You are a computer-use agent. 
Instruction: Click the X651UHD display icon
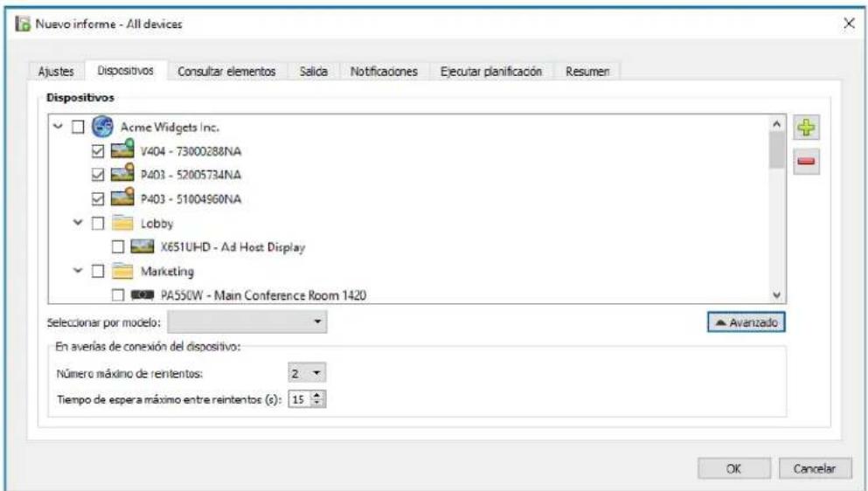[142, 246]
